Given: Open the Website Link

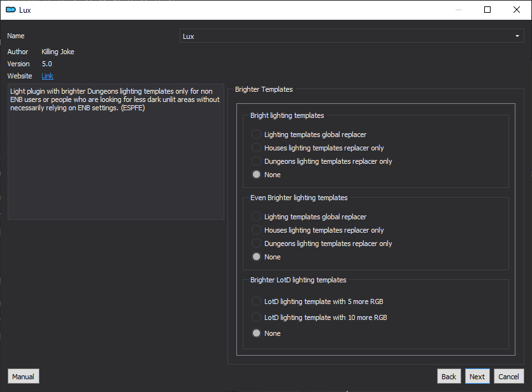Looking at the screenshot, I should point(48,76).
